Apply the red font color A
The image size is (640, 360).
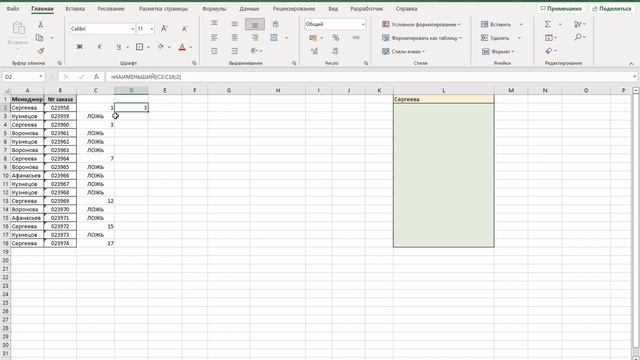[x=182, y=47]
